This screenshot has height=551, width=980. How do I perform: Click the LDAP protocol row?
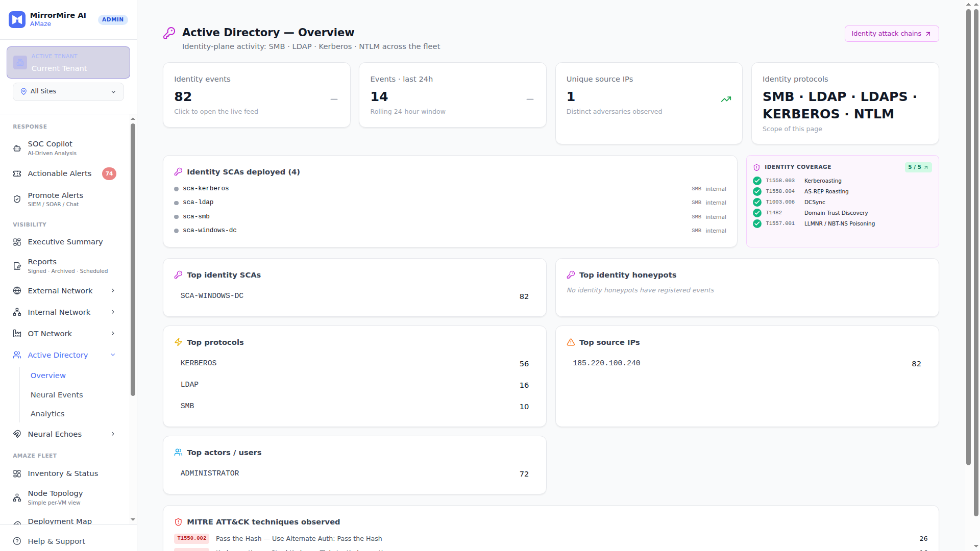point(354,385)
